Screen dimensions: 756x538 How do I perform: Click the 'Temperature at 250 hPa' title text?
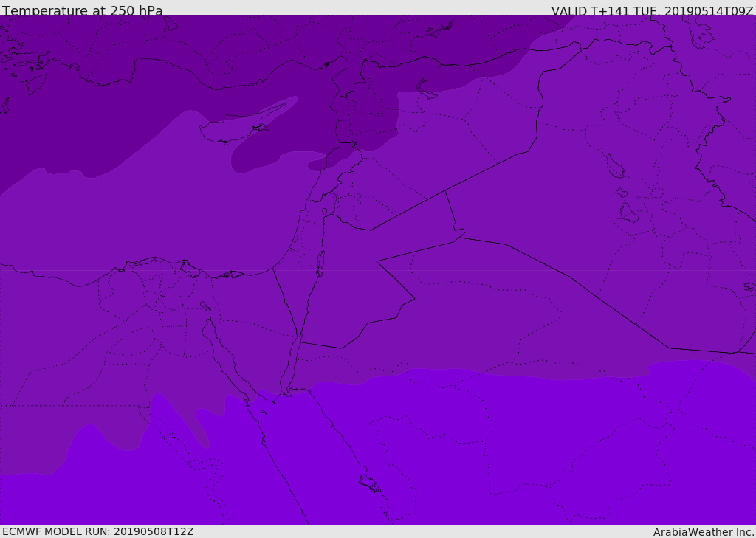(83, 10)
